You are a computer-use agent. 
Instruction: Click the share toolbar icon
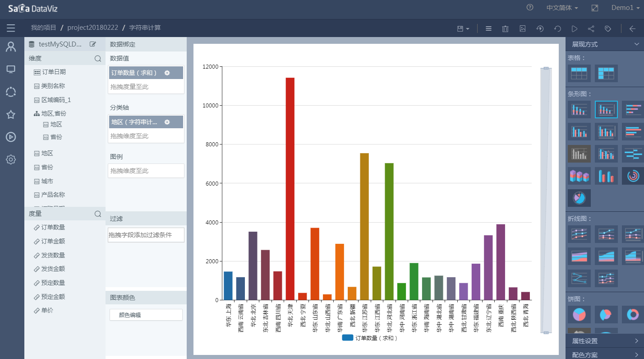coord(591,28)
